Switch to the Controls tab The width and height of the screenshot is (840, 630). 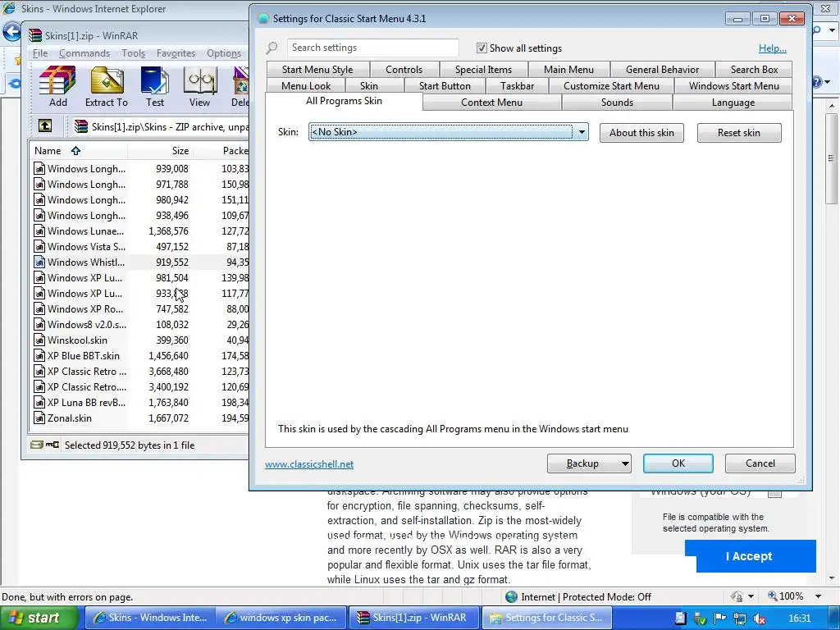pos(404,70)
